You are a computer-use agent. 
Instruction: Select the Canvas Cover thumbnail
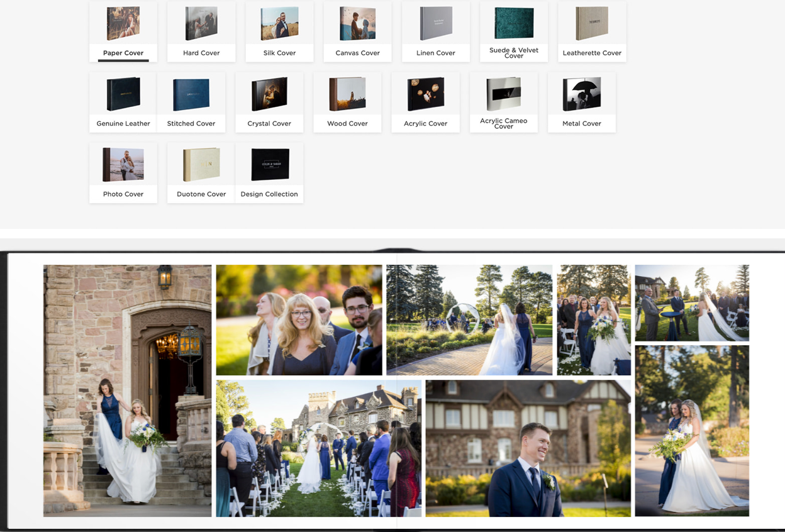point(357,31)
